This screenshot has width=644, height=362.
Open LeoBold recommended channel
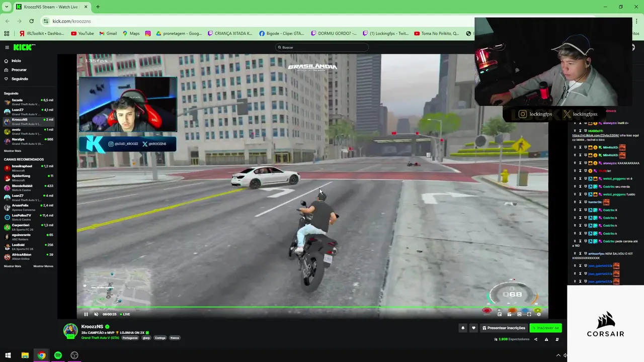[29, 246]
